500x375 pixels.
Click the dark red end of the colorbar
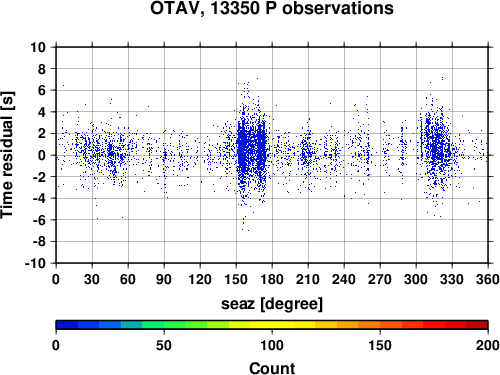(x=477, y=325)
